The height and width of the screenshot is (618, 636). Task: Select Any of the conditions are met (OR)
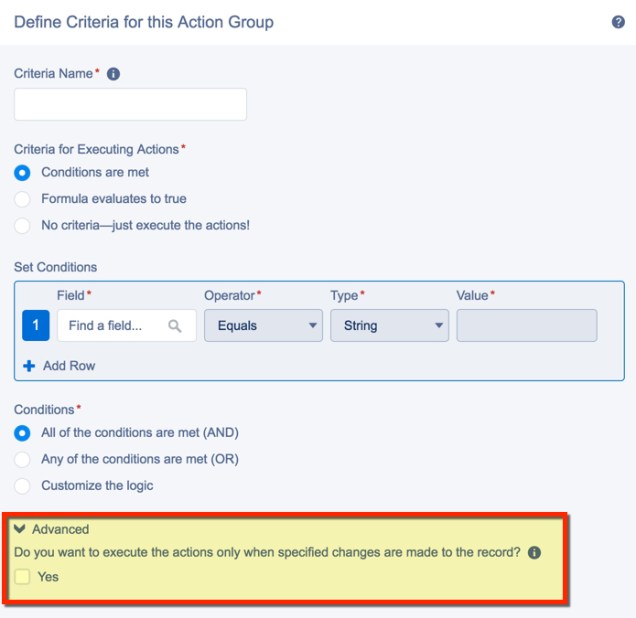pyautogui.click(x=23, y=459)
